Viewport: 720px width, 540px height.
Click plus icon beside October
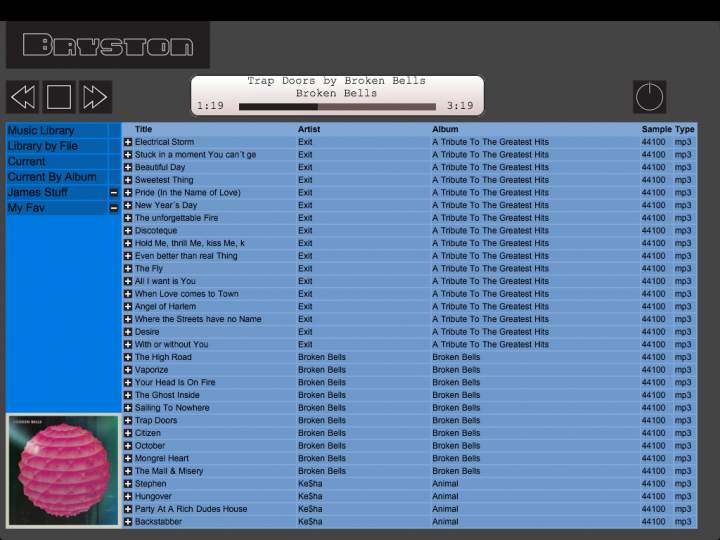pos(128,445)
